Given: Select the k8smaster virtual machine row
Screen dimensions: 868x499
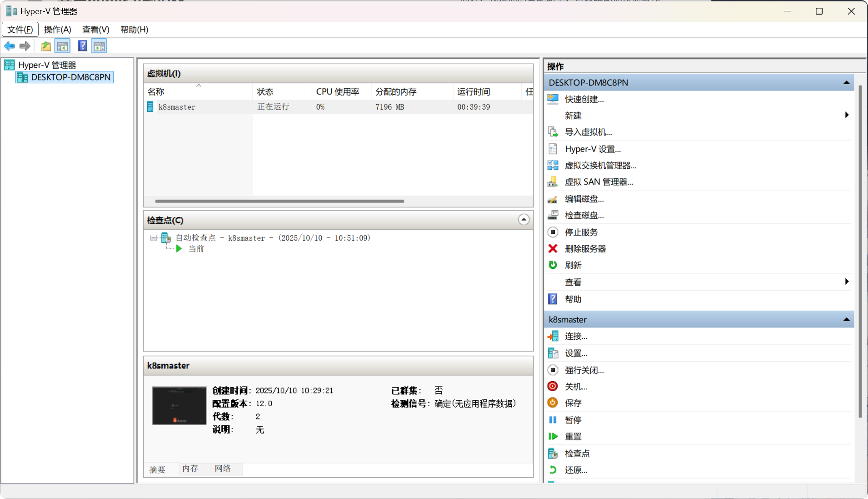Looking at the screenshot, I should point(339,107).
